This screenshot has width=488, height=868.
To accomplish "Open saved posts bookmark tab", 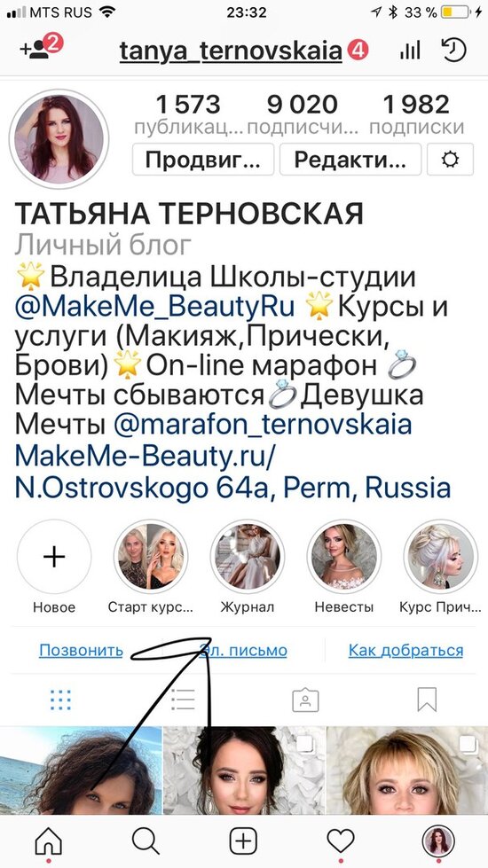I will pyautogui.click(x=427, y=700).
